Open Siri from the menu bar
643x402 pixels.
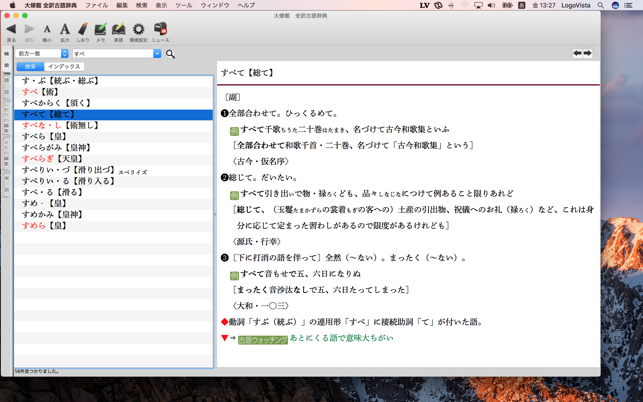coord(615,5)
